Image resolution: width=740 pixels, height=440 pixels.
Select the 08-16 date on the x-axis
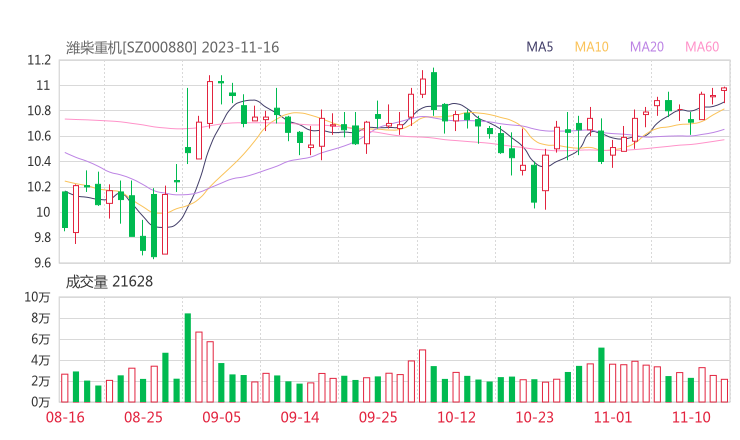pos(65,417)
